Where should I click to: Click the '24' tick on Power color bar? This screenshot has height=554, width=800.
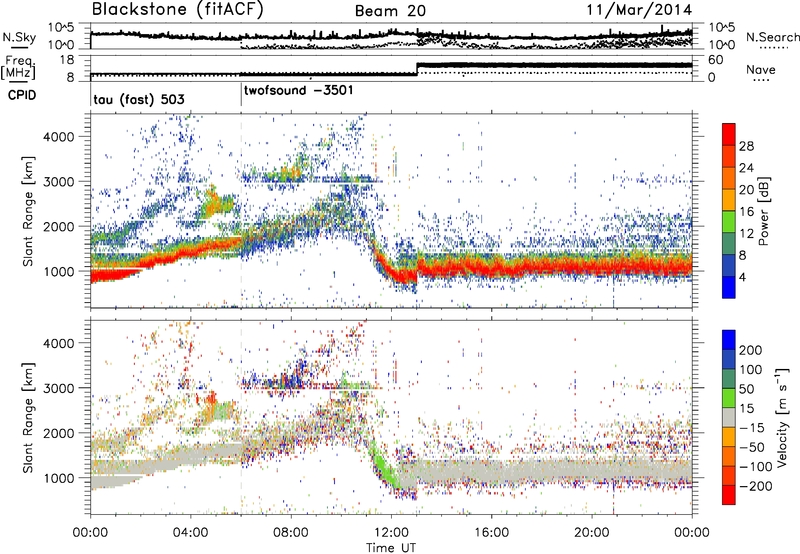[x=746, y=168]
